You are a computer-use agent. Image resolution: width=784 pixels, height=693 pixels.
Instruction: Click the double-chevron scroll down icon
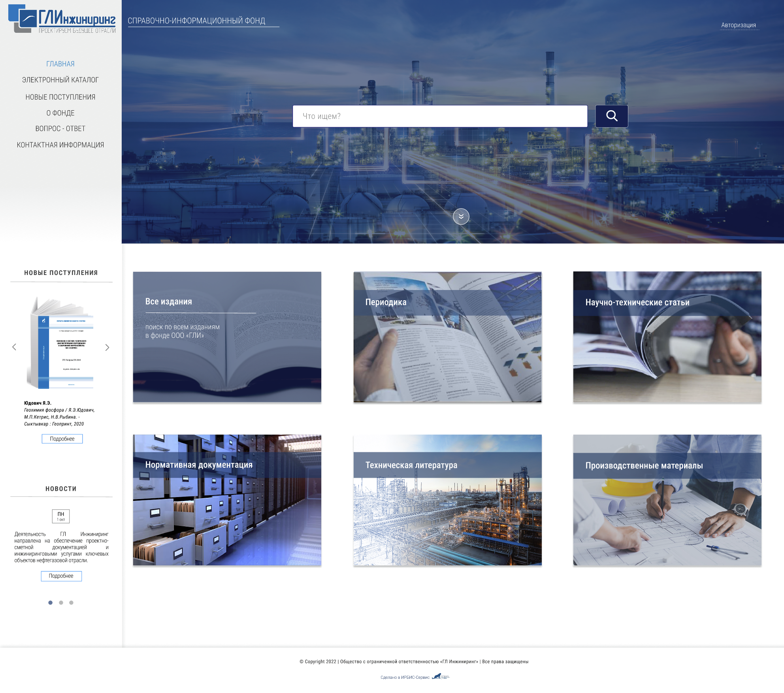click(x=461, y=217)
